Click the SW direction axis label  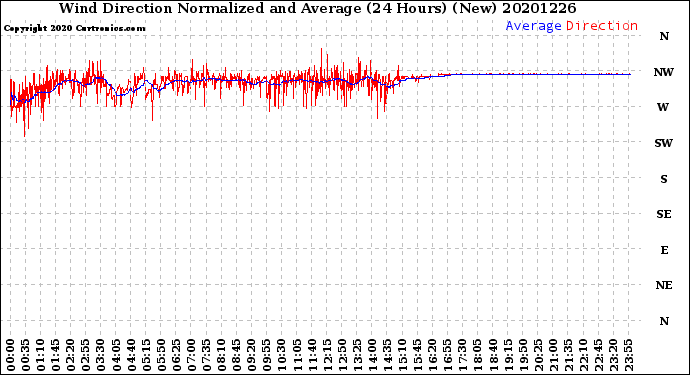[664, 143]
